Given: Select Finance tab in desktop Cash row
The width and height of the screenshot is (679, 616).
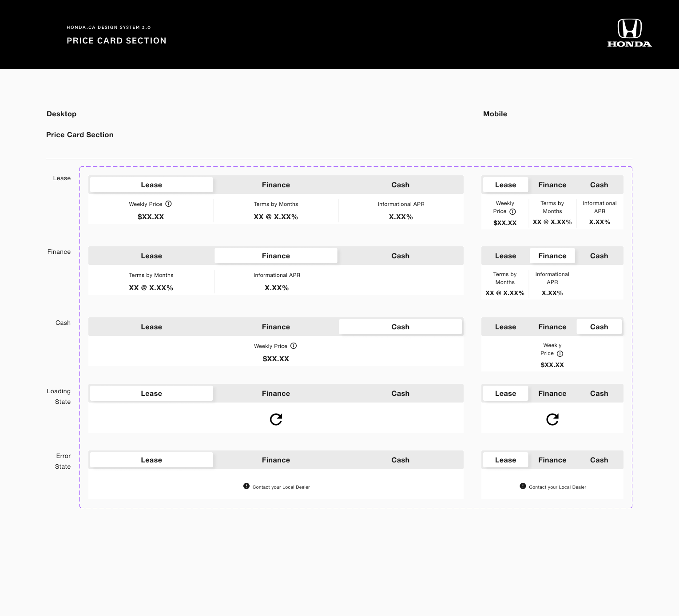Looking at the screenshot, I should pyautogui.click(x=276, y=327).
